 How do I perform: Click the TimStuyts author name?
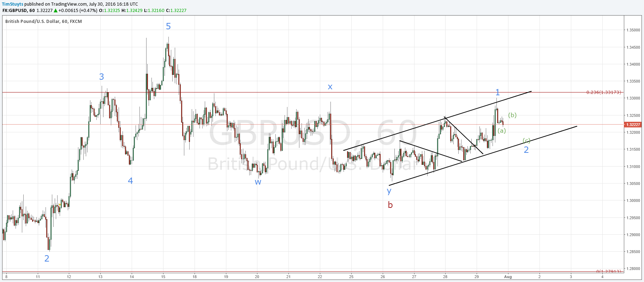tap(13, 4)
